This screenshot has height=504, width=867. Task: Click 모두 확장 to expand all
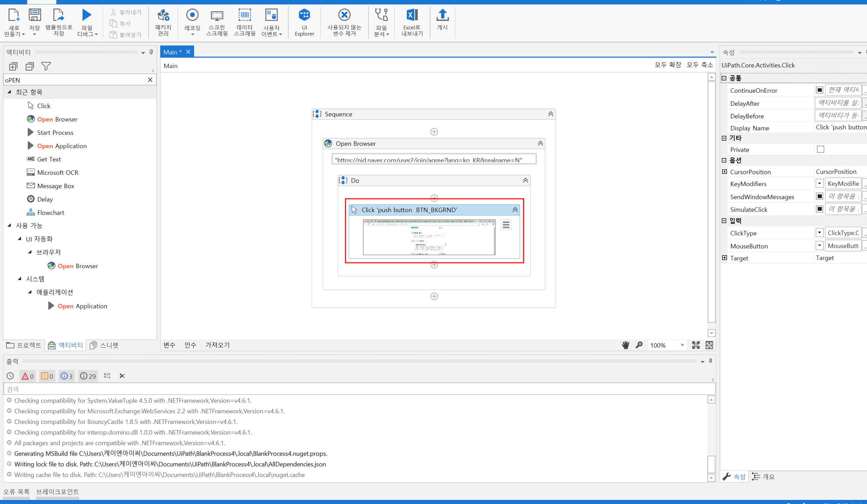click(x=667, y=65)
